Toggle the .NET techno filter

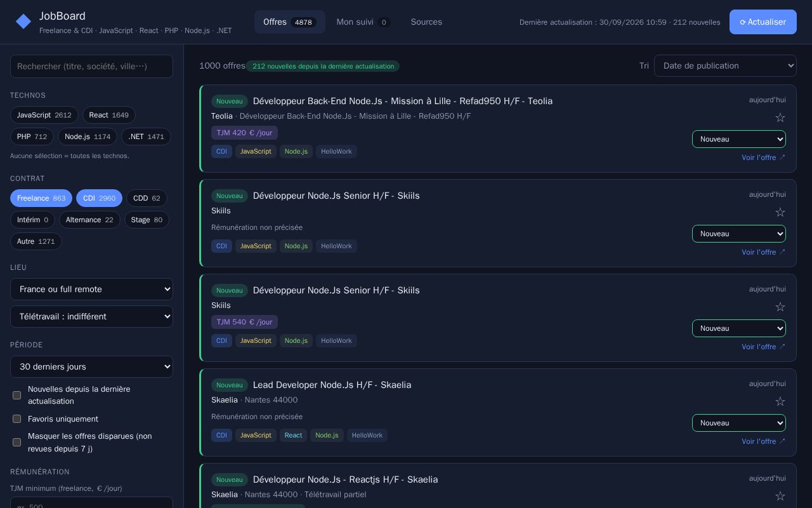coord(147,137)
